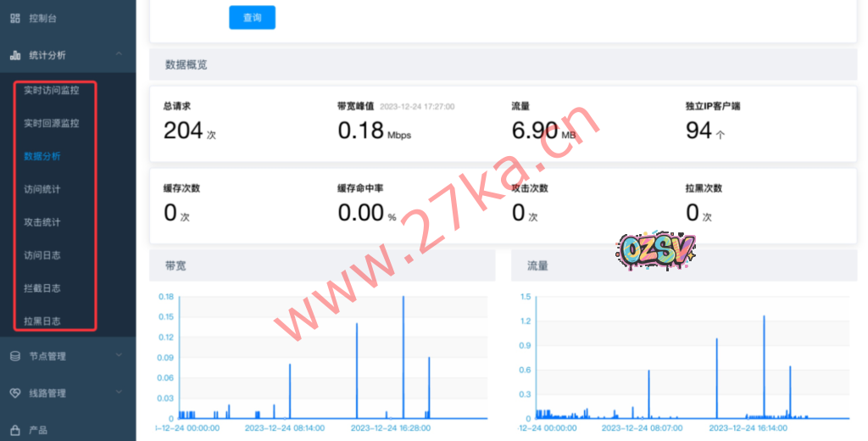Expand the 节点管理 chevron arrow
The width and height of the screenshot is (868, 441).
tap(119, 356)
